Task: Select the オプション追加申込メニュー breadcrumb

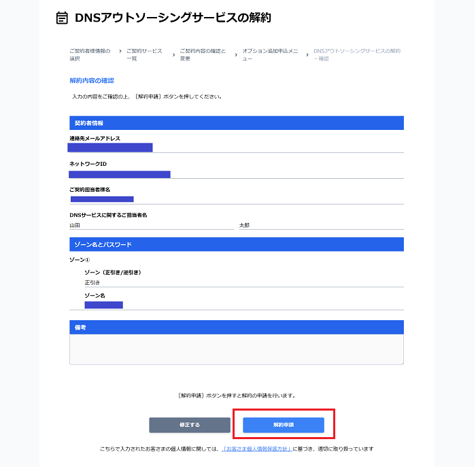Action: pyautogui.click(x=270, y=54)
